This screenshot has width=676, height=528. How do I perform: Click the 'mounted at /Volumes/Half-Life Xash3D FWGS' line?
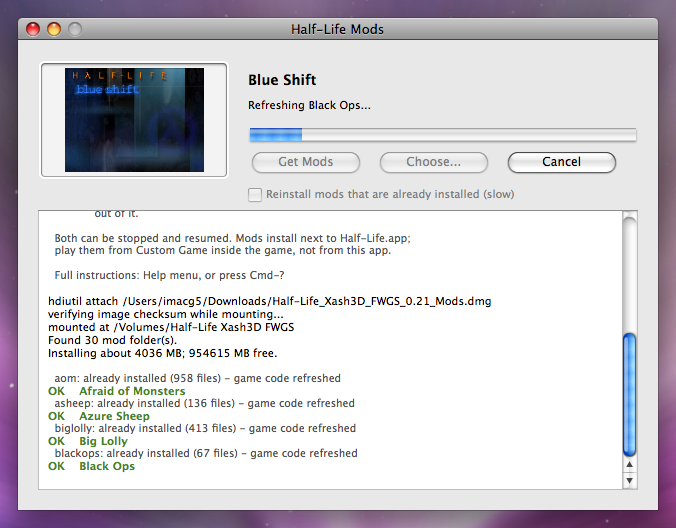[171, 327]
